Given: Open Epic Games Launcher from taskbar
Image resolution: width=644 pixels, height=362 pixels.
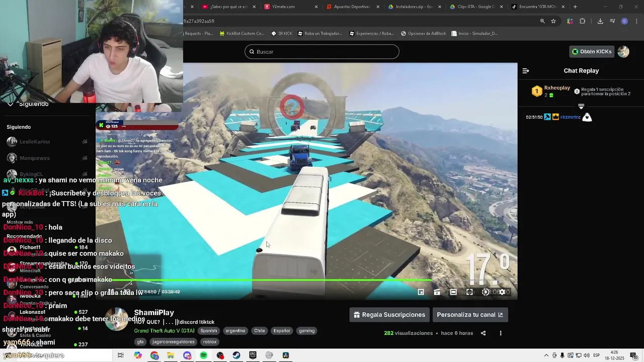Looking at the screenshot, I should pyautogui.click(x=253, y=355).
